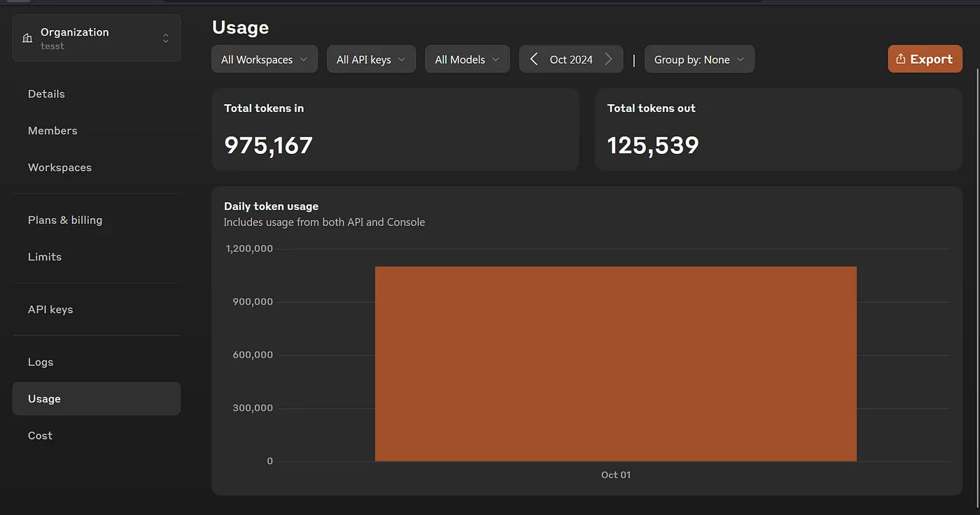This screenshot has width=980, height=515.
Task: Open the All API keys dropdown
Action: pos(371,59)
